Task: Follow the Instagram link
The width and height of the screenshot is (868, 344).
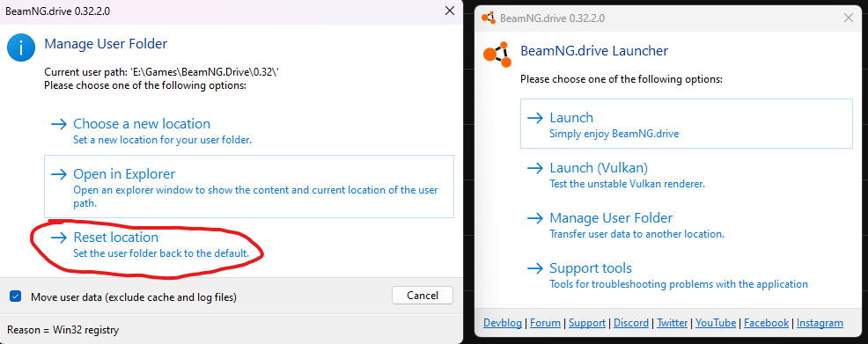Action: (820, 323)
